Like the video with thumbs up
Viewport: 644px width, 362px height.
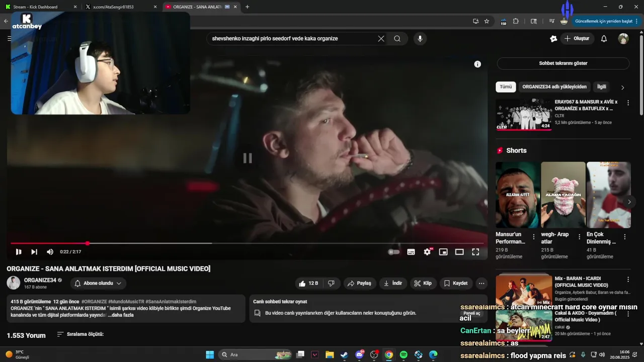pyautogui.click(x=308, y=283)
